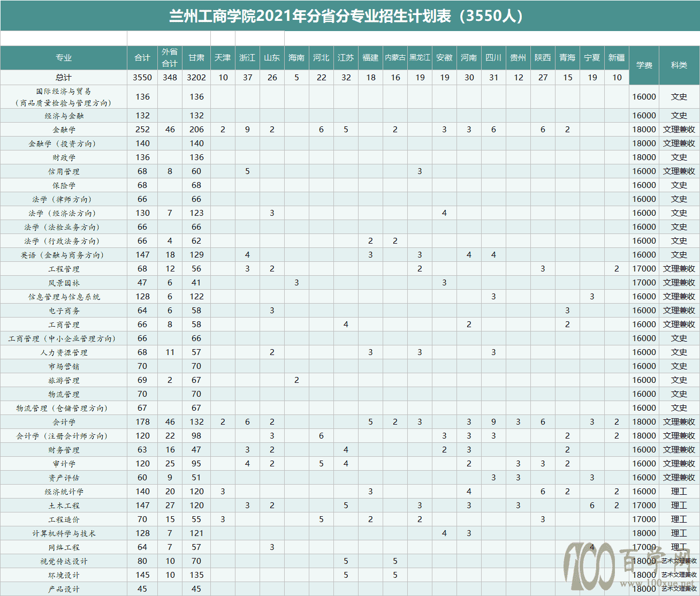The image size is (700, 596).
Task: Click the 河北 column header
Action: point(321,58)
